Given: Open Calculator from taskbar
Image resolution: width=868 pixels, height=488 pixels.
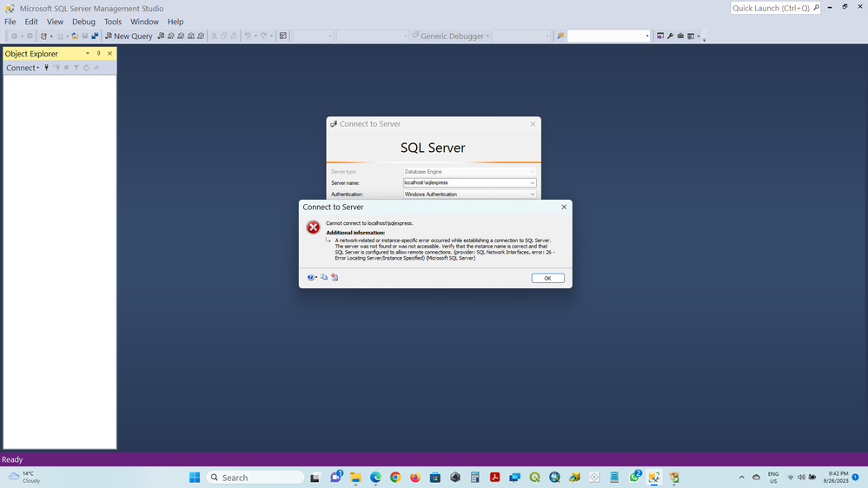Looking at the screenshot, I should point(475,478).
